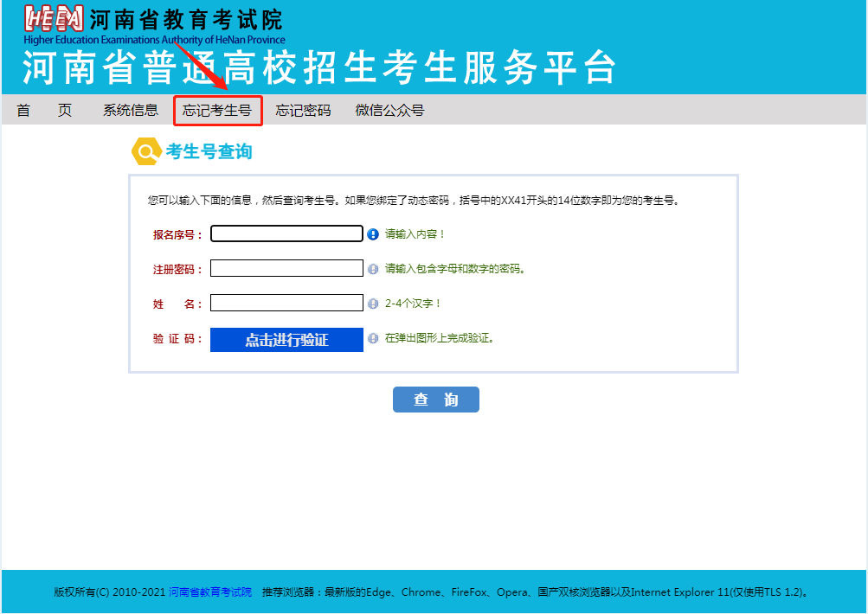Click the info icon beside the 姓名 field
Screen dimensions: 868x614
pos(373,304)
